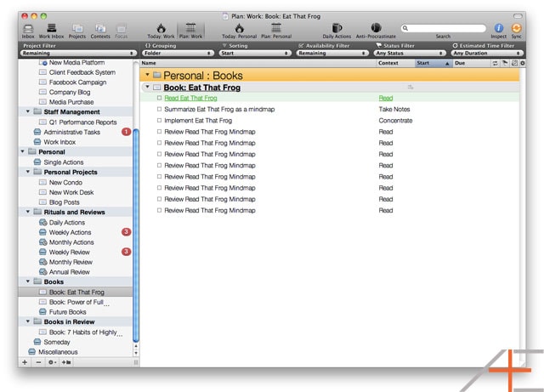Check off Summarize Eat That Frog as a mindmap
Screen dimensions: 544x392
(159, 109)
